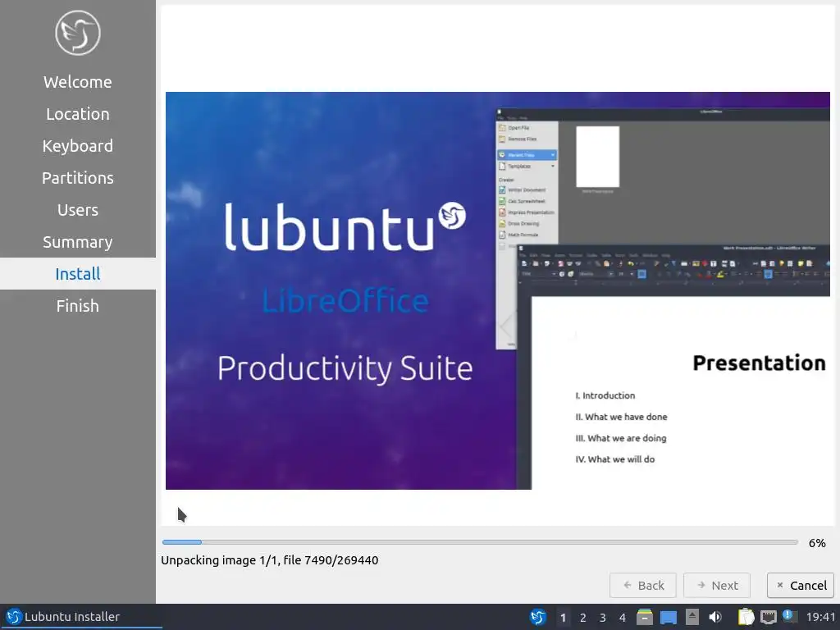
Task: Click the 'Unpacking image 1/1' status text
Action: (x=269, y=560)
